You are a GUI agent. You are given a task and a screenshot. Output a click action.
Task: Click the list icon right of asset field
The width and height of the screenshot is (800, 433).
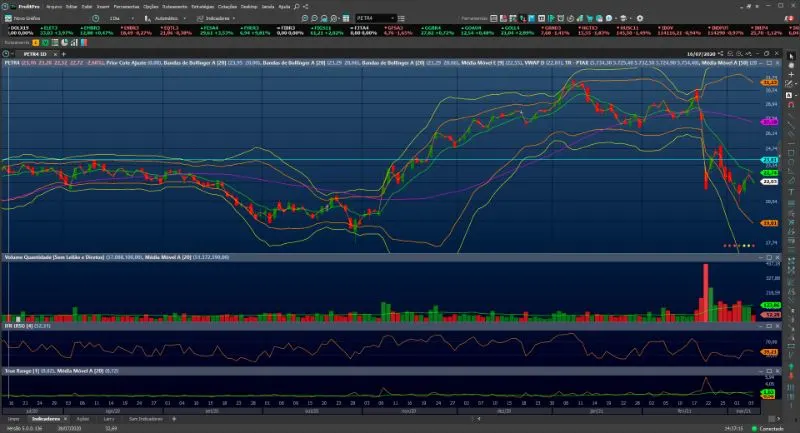401,18
